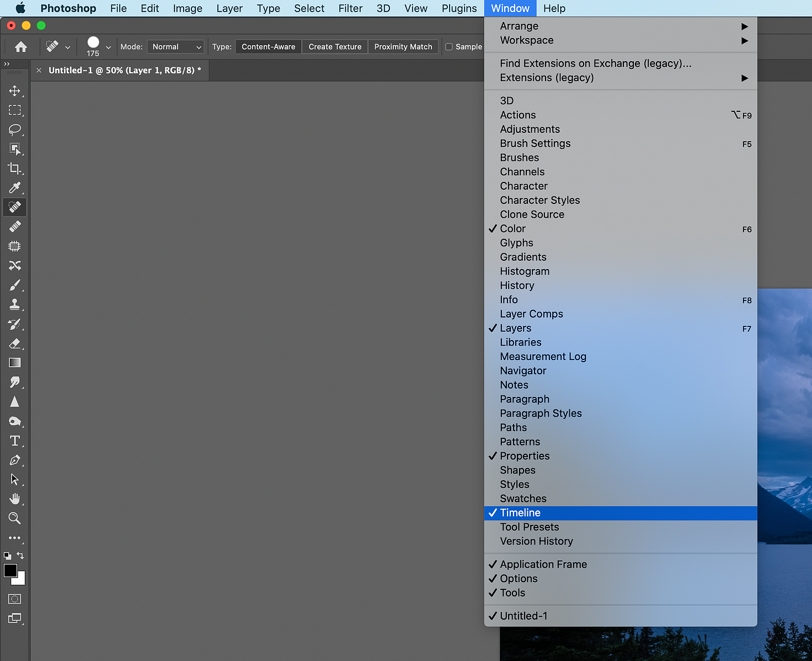Select the Move tool
Image resolution: width=812 pixels, height=661 pixels.
[x=15, y=91]
